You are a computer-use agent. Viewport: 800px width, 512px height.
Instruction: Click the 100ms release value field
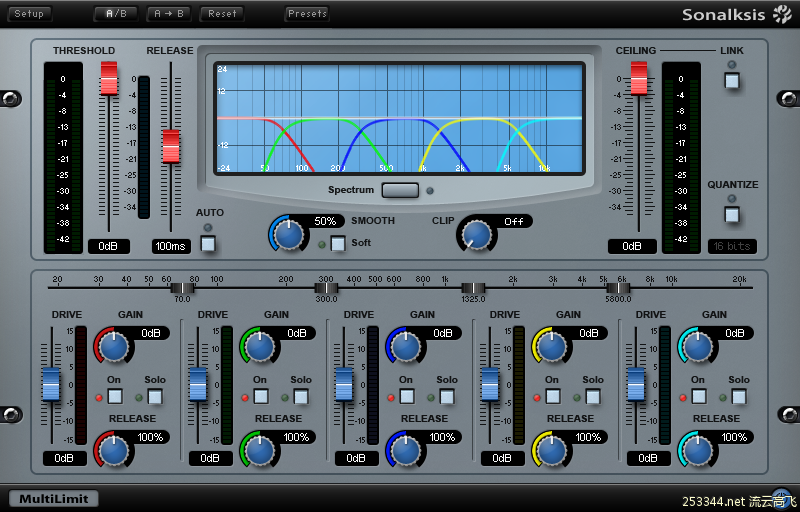tap(171, 246)
